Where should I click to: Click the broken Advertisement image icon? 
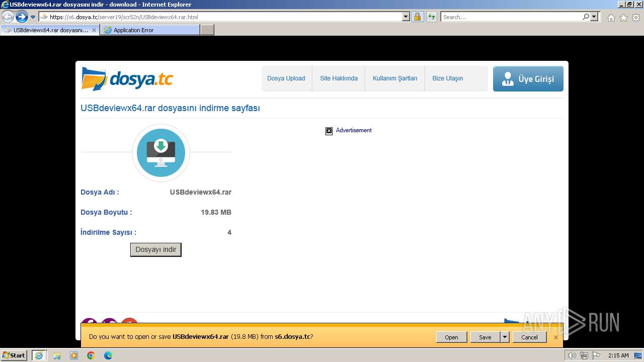329,131
